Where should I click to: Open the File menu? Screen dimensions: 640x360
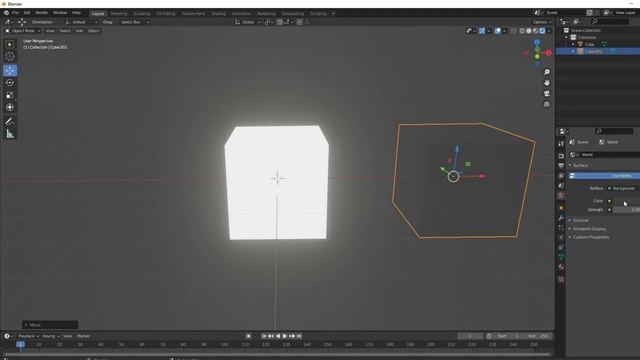click(x=15, y=13)
